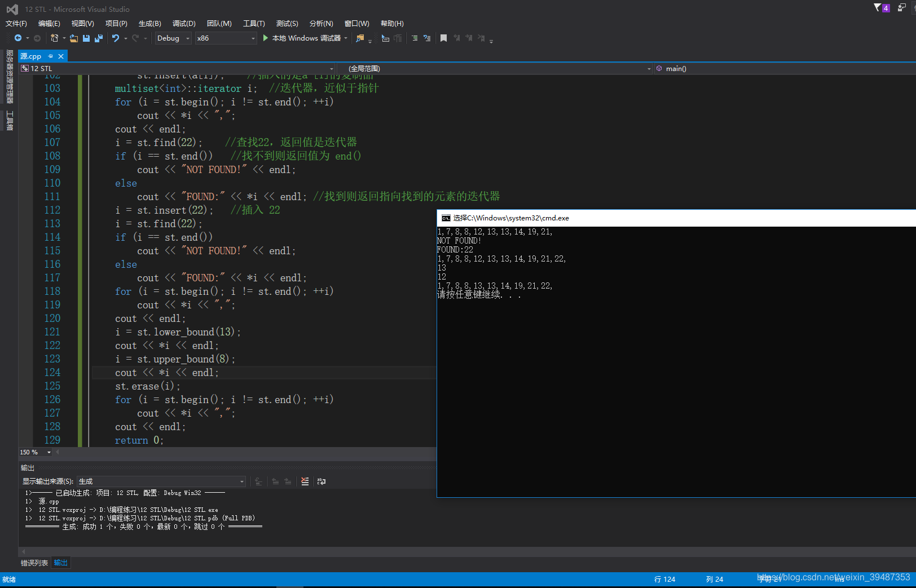Viewport: 916px width, 588px height.
Task: Switch to the 错误列表 tab
Action: (34, 563)
